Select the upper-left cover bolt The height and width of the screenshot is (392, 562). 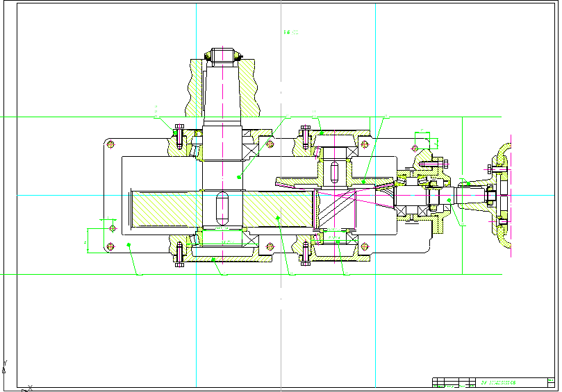pyautogui.click(x=179, y=136)
